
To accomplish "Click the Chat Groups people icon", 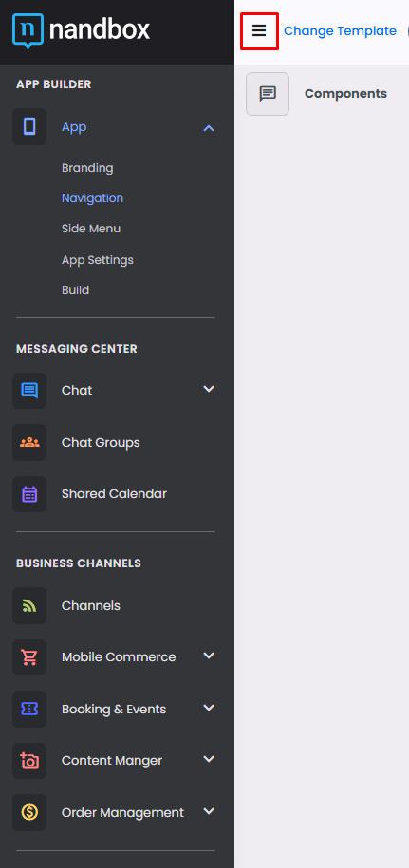I will point(29,442).
